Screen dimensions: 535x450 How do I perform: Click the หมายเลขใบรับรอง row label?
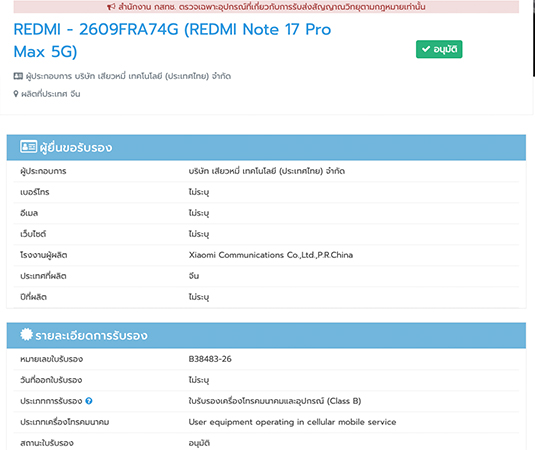pyautogui.click(x=51, y=359)
